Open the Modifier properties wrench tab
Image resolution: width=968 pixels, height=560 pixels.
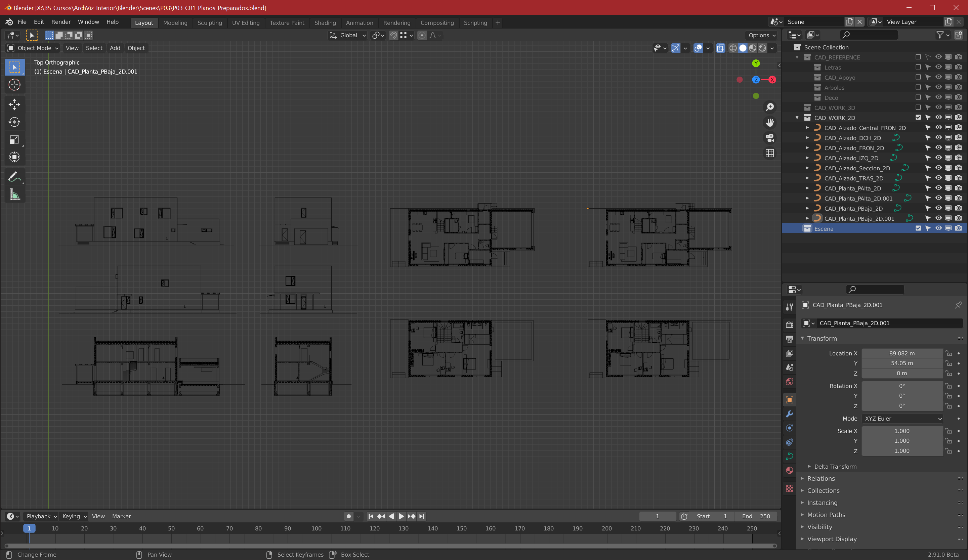[x=789, y=414]
